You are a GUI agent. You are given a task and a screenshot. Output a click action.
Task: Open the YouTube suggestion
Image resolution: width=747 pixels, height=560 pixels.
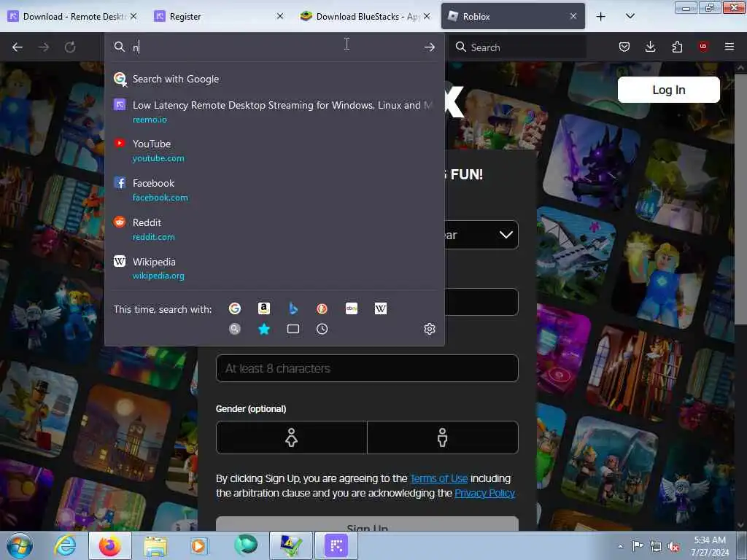[274, 150]
